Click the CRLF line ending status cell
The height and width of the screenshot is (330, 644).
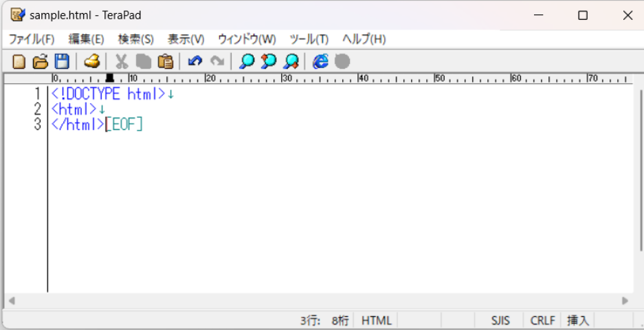click(x=542, y=320)
